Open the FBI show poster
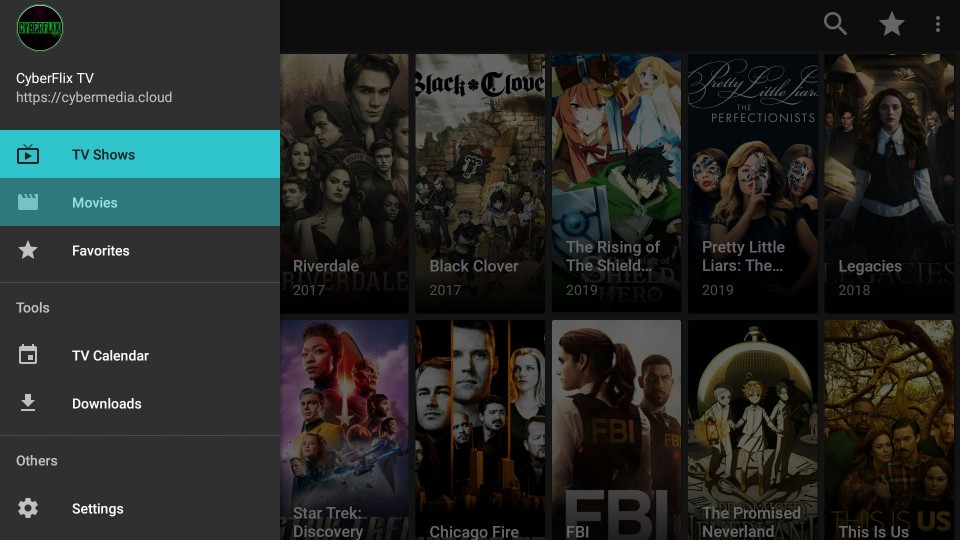960x540 pixels. click(x=617, y=430)
